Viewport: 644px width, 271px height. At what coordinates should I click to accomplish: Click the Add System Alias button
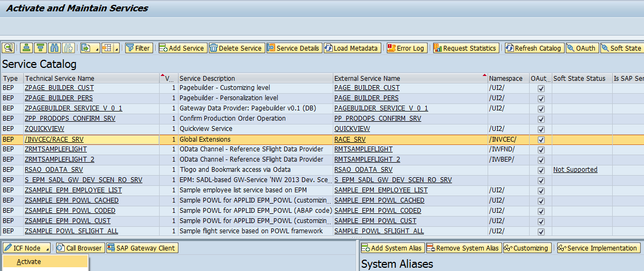(392, 248)
